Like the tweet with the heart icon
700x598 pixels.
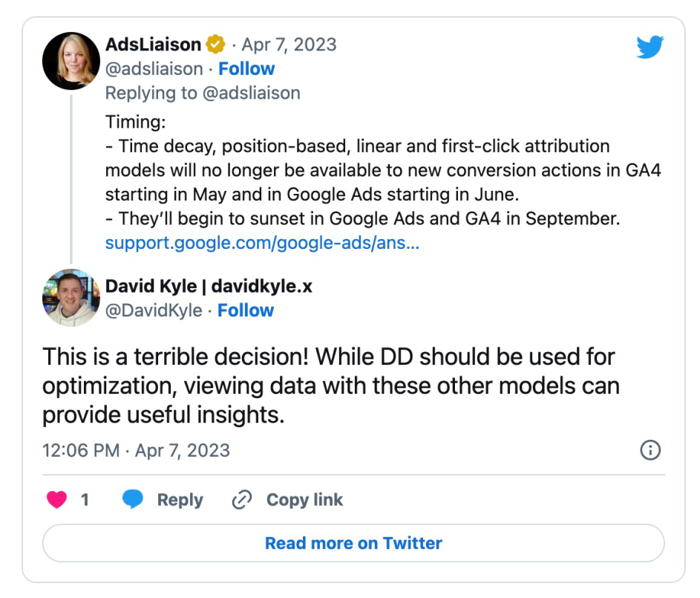[57, 500]
